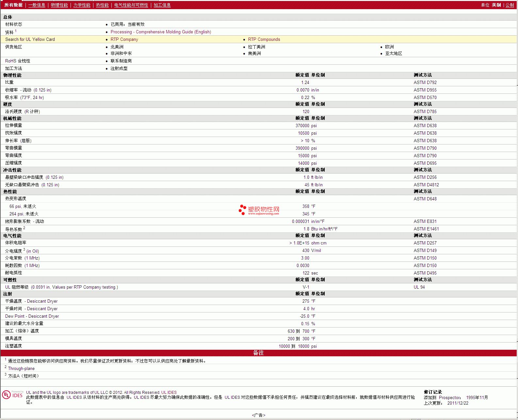Select the ASTM D570 test method
Image resolution: width=518 pixels, height=420 pixels.
425,98
